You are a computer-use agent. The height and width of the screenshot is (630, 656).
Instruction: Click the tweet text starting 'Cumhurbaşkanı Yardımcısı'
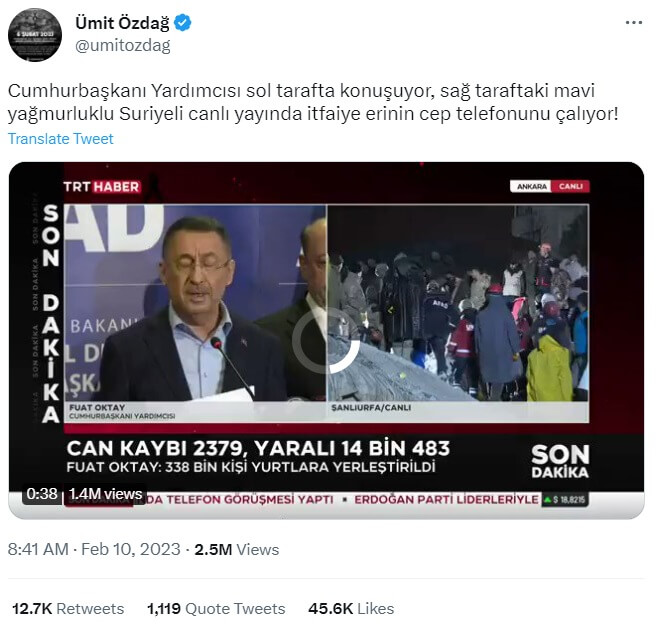pyautogui.click(x=313, y=103)
